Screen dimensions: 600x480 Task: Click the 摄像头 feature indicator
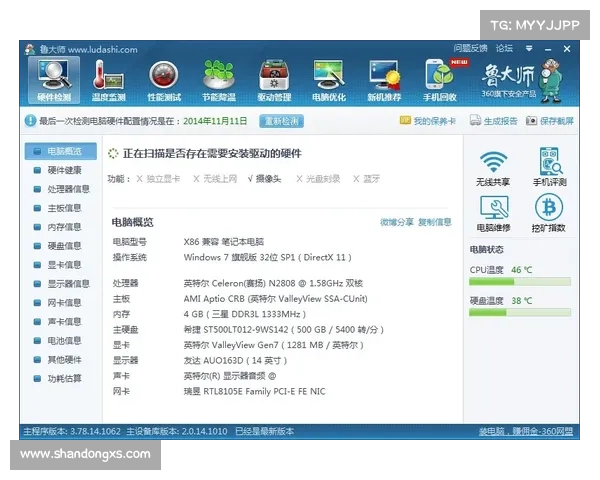click(264, 179)
